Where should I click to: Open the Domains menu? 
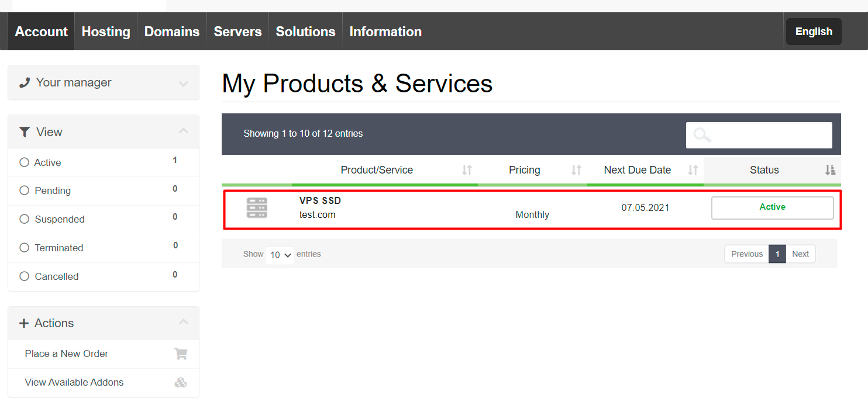tap(172, 32)
